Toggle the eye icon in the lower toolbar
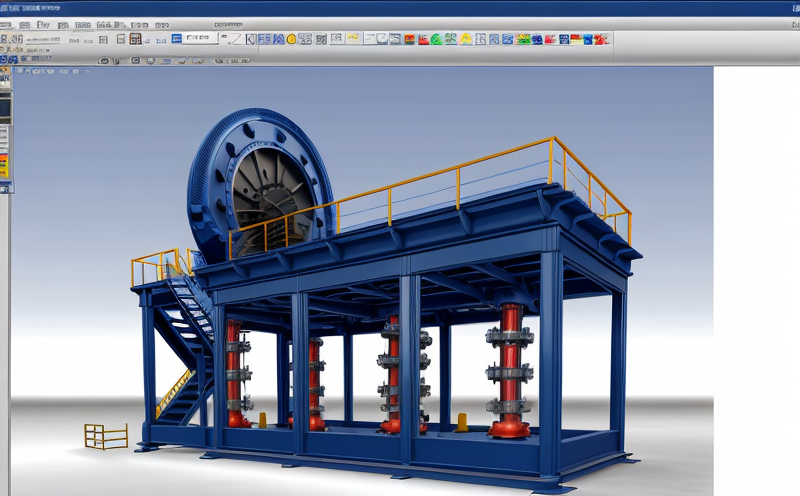The width and height of the screenshot is (800, 496). [x=104, y=61]
